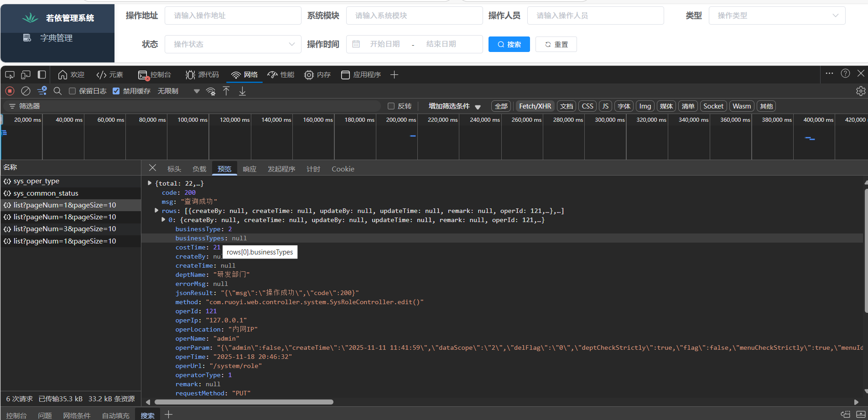Clear the network log icon

26,91
